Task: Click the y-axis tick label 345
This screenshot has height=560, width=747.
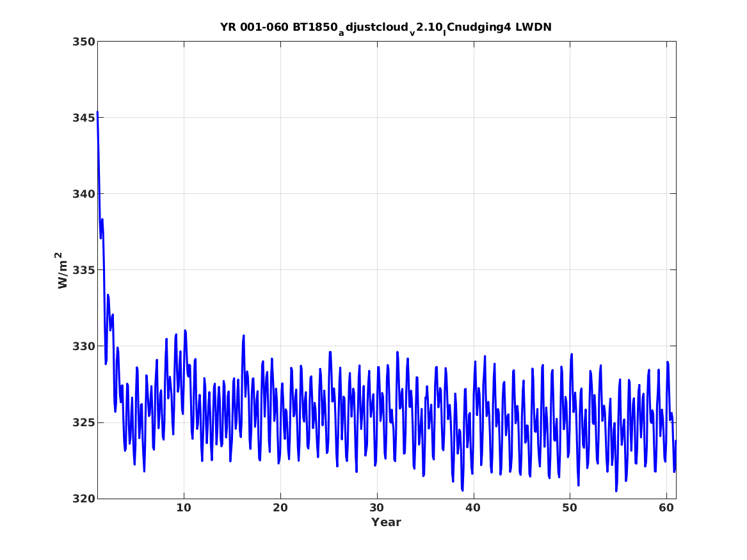Action: (83, 118)
